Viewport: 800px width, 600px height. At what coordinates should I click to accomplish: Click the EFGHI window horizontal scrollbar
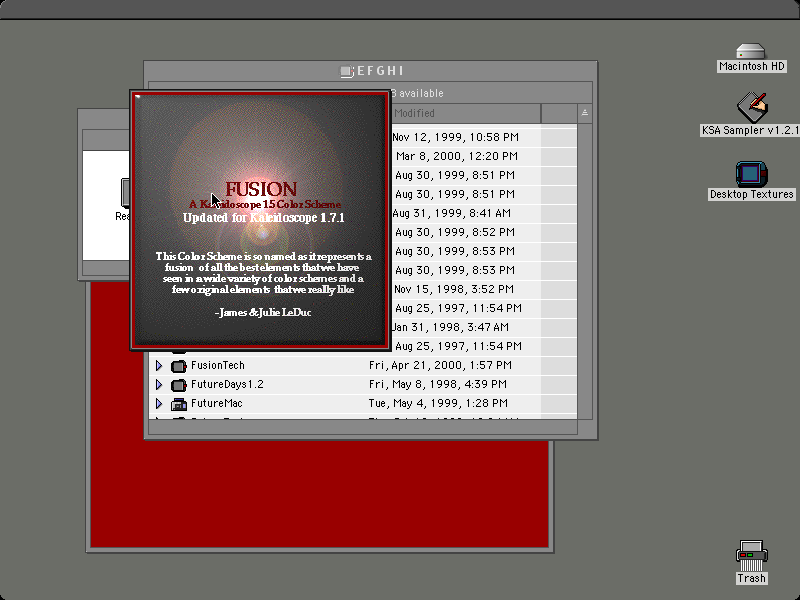363,428
